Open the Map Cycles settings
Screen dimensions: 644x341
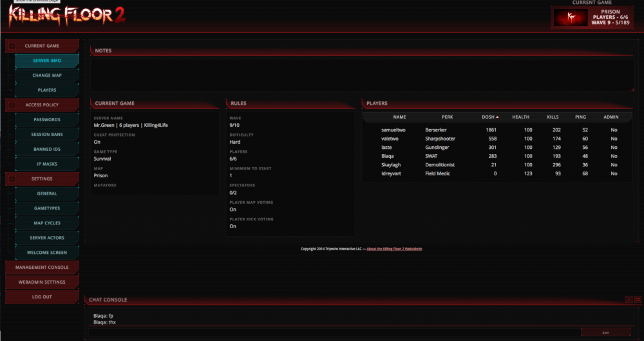(x=47, y=224)
